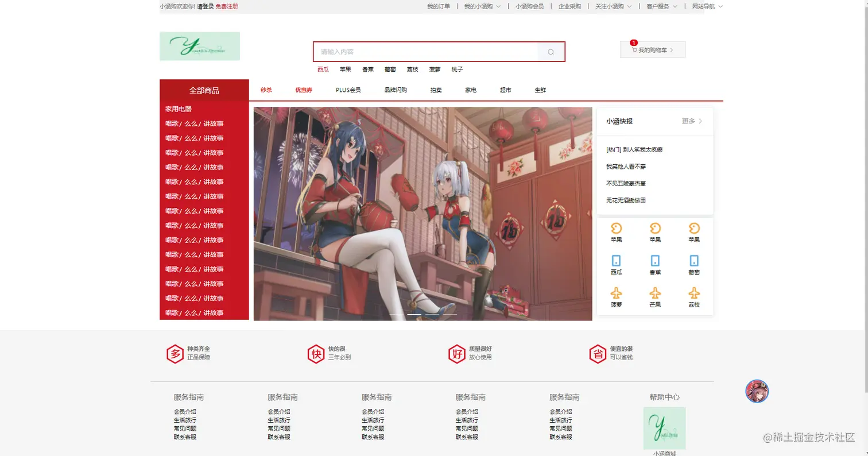The image size is (868, 456).
Task: Click the red hexagon 多 icon
Action: pos(175,354)
